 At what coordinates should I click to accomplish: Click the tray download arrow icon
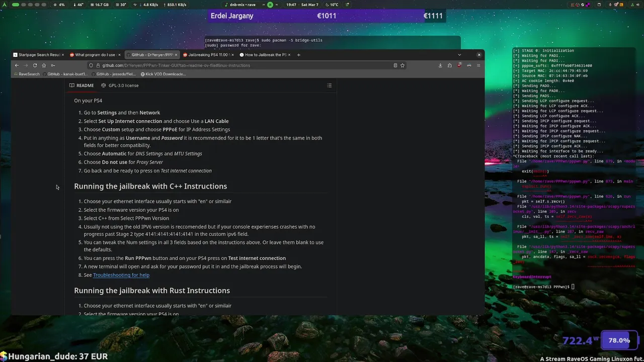pyautogui.click(x=610, y=5)
